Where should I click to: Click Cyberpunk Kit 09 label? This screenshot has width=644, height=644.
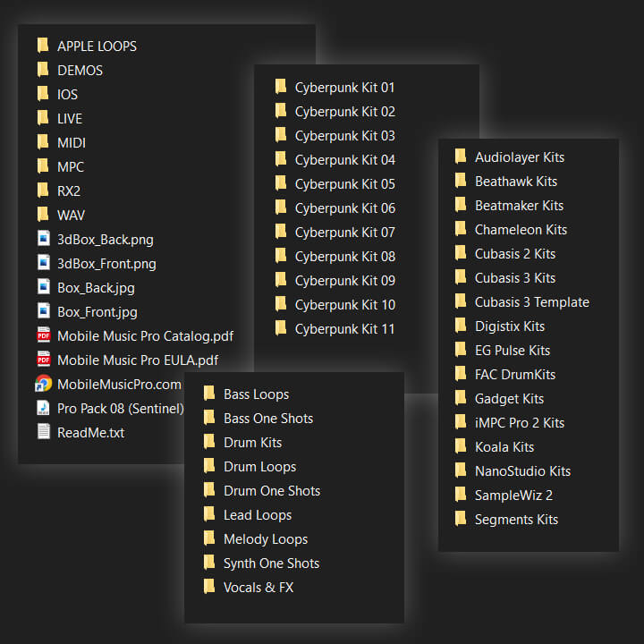pyautogui.click(x=345, y=281)
